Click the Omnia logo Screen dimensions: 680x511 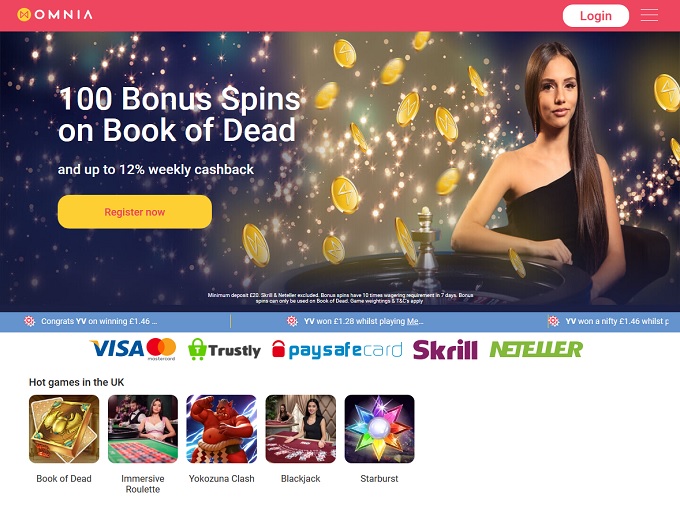pyautogui.click(x=55, y=15)
